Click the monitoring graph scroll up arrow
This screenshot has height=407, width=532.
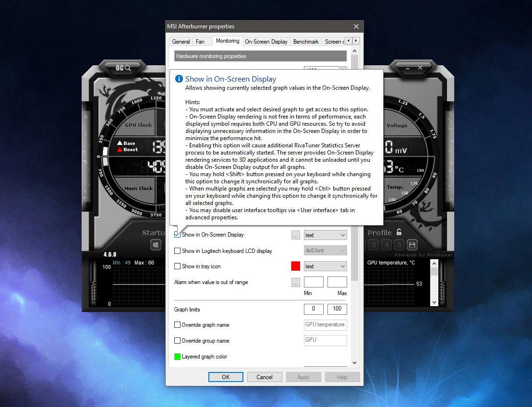(434, 263)
